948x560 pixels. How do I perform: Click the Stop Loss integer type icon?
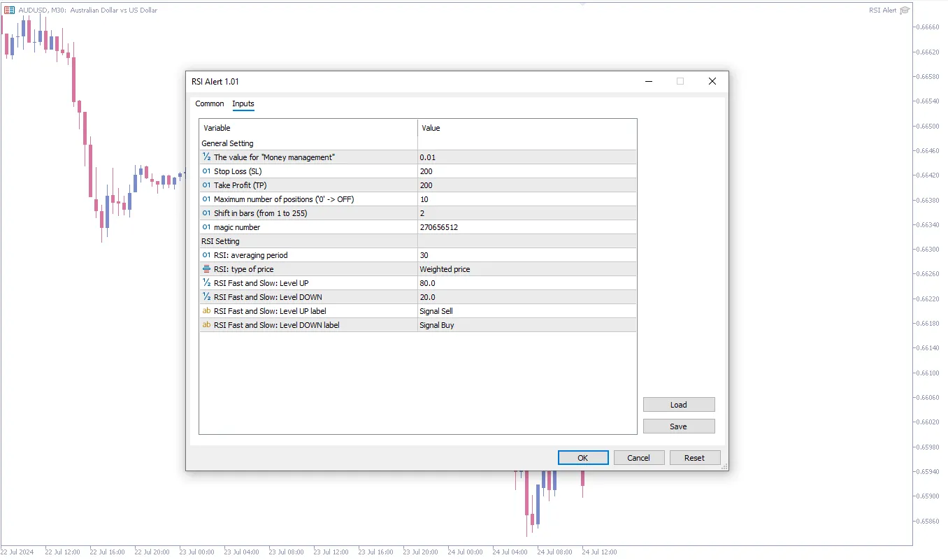point(206,171)
